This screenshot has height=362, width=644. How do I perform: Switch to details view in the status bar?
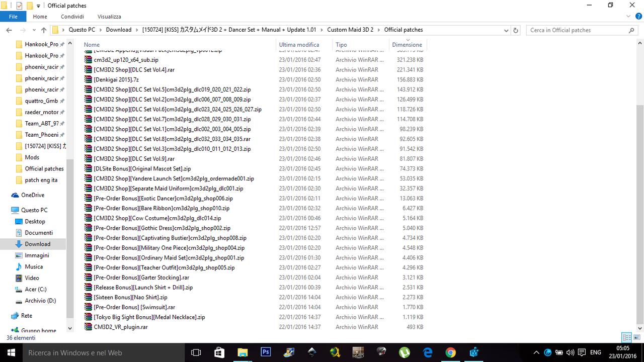[626, 337]
